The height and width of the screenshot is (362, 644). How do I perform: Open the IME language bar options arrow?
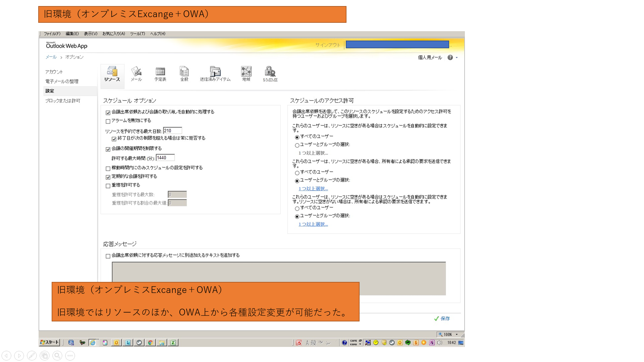coord(360,344)
